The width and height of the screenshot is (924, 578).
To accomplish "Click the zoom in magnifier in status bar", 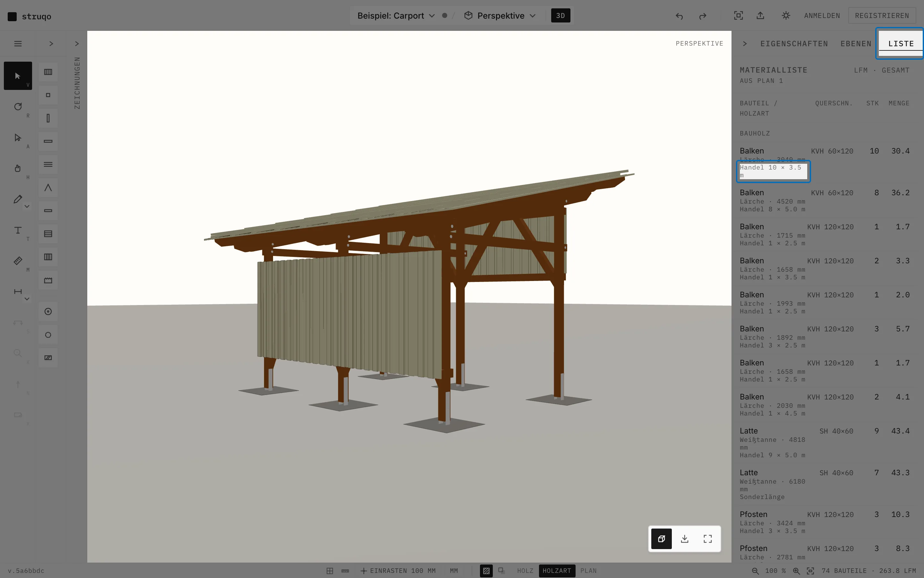I will [x=796, y=571].
